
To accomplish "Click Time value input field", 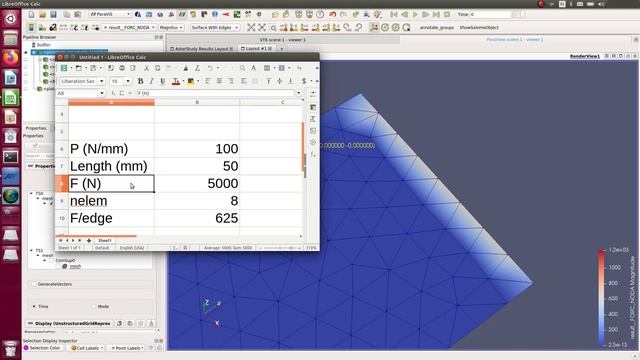I will point(491,14).
